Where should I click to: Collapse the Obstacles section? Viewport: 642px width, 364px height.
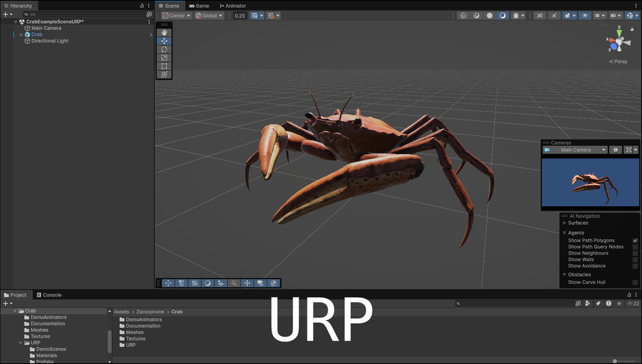point(564,275)
